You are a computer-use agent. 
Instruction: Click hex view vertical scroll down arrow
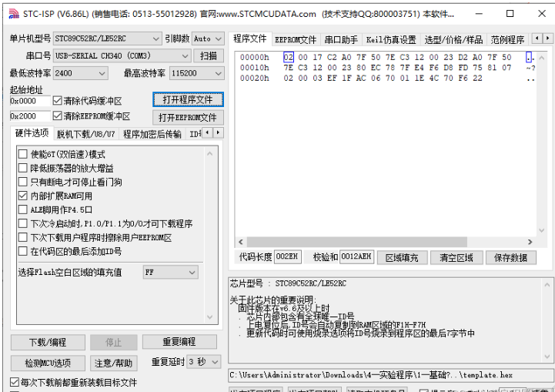pos(542,230)
